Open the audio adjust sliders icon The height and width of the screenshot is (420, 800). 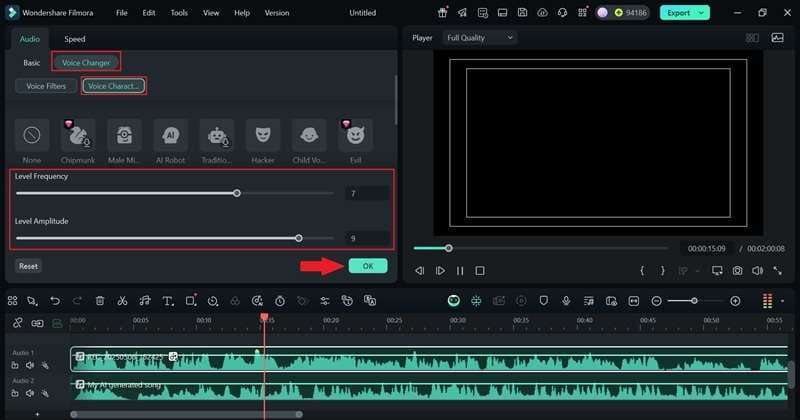324,301
